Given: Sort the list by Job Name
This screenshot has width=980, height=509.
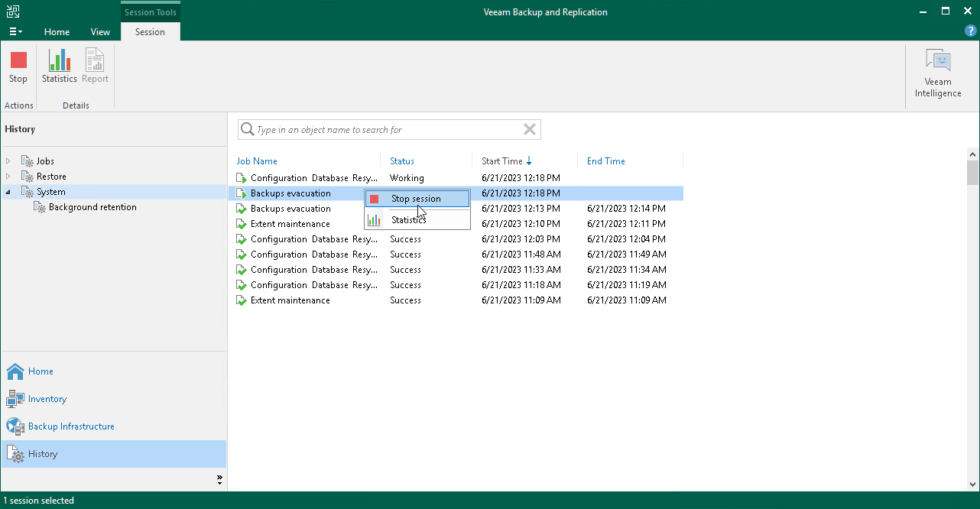Looking at the screenshot, I should [256, 161].
